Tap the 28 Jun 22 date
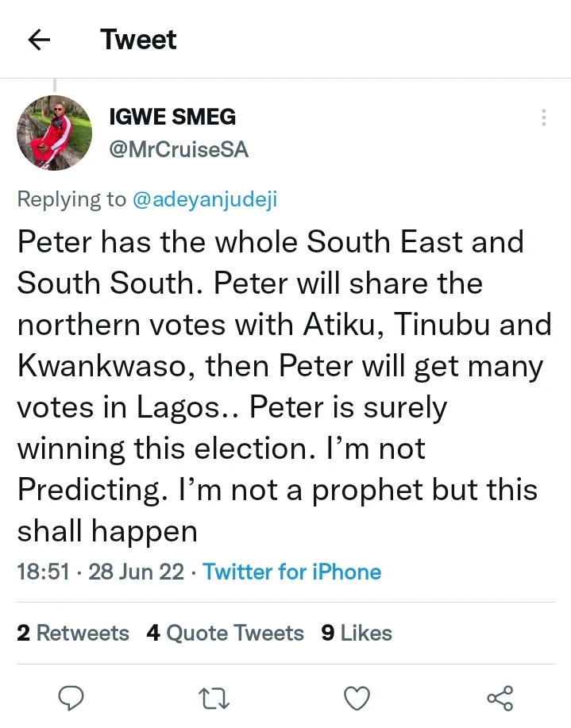The height and width of the screenshot is (728, 571). 136,572
